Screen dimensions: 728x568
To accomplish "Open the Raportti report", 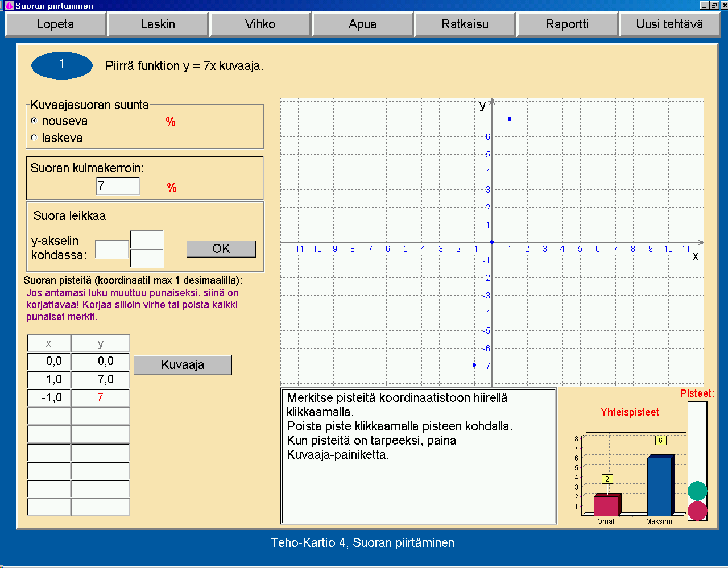I will tap(568, 24).
